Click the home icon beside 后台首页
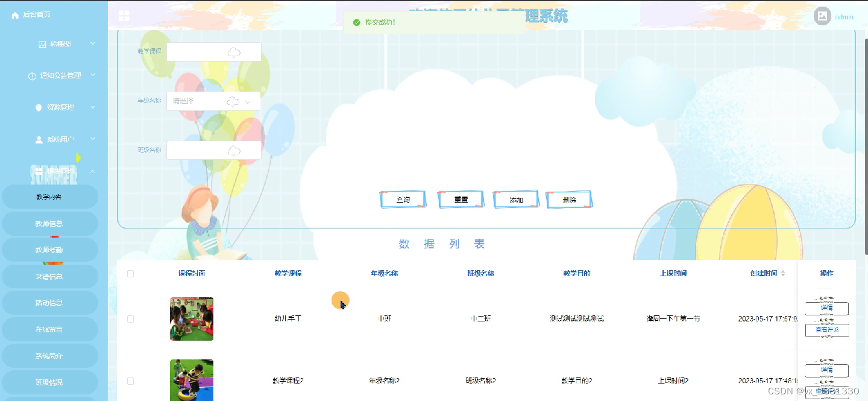The image size is (868, 401). tap(15, 15)
